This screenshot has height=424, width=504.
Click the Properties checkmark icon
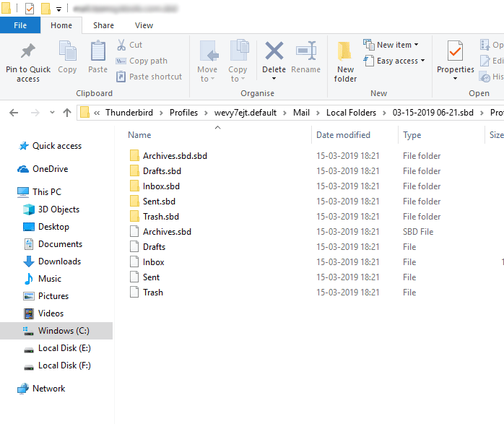(455, 51)
